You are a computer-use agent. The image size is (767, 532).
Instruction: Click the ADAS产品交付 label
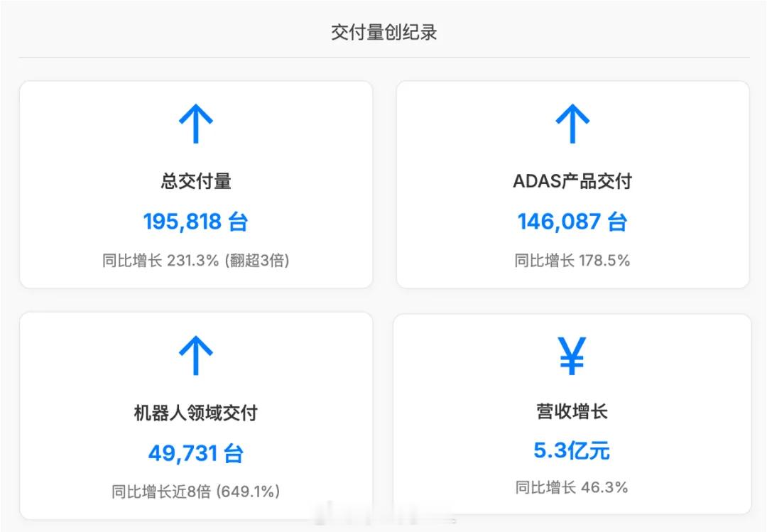click(x=572, y=181)
